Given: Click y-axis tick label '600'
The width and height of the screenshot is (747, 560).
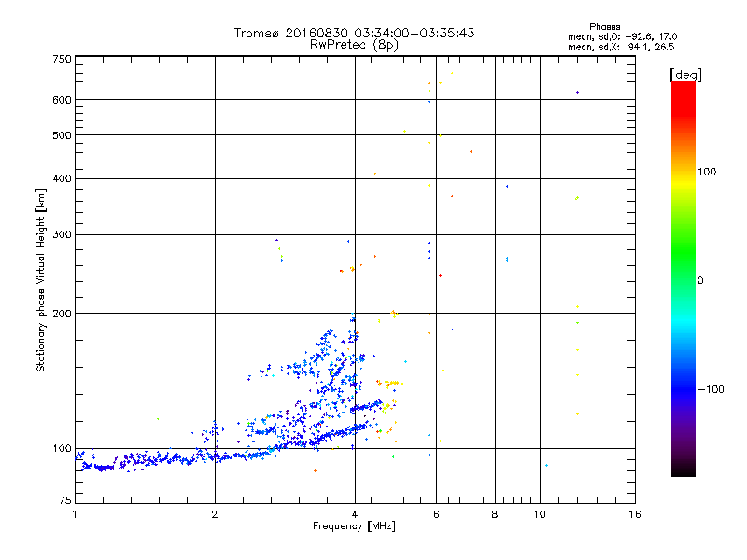Looking at the screenshot, I should pyautogui.click(x=62, y=100).
